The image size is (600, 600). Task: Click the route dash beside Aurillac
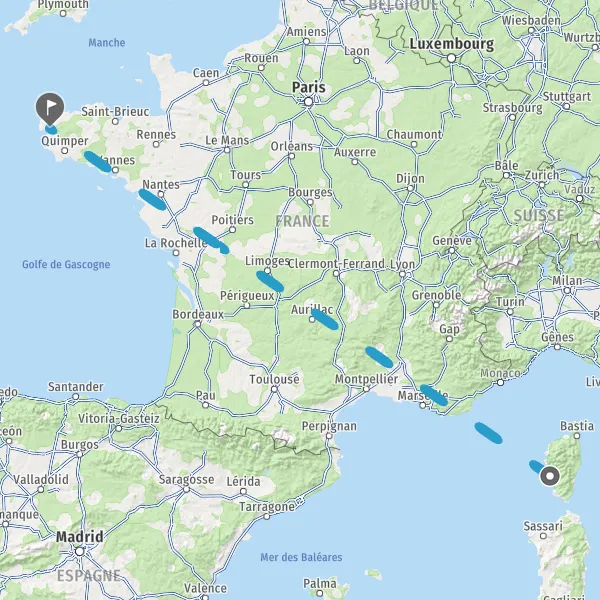coord(324,320)
